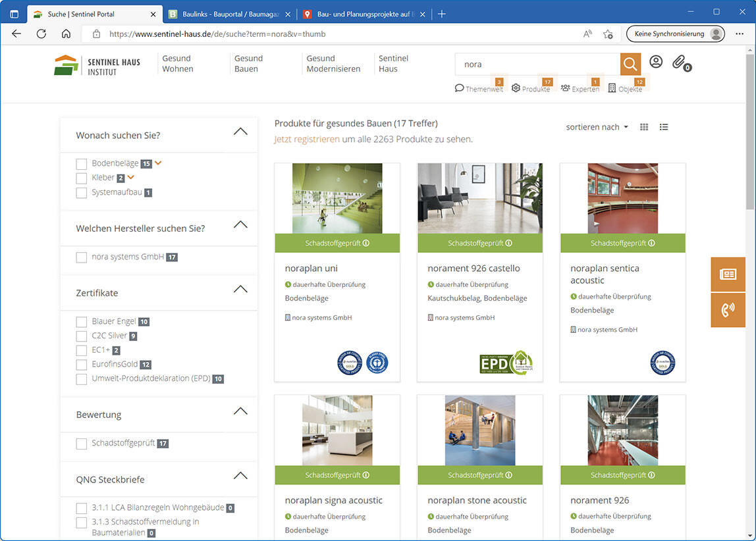
Task: Open a new browser tab
Action: (x=442, y=14)
